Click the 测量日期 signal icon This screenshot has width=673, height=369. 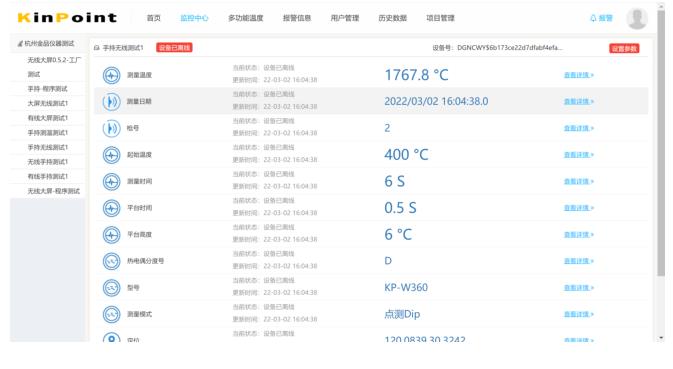tap(112, 102)
